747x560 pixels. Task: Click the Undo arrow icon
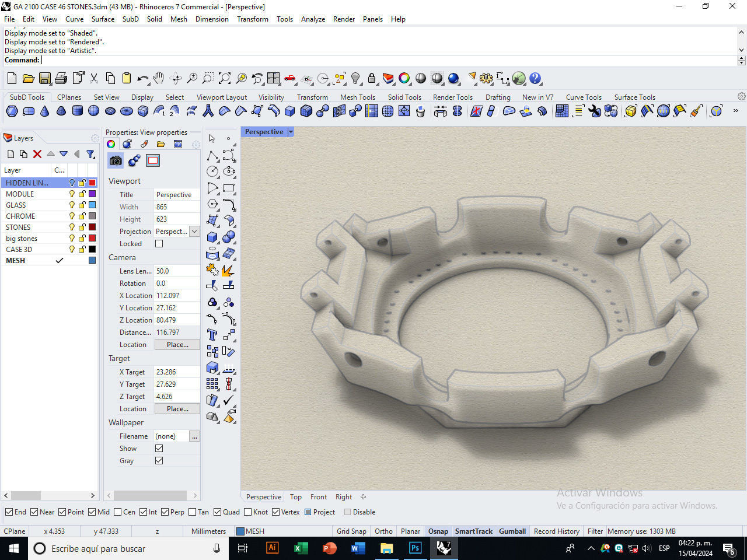pos(142,78)
